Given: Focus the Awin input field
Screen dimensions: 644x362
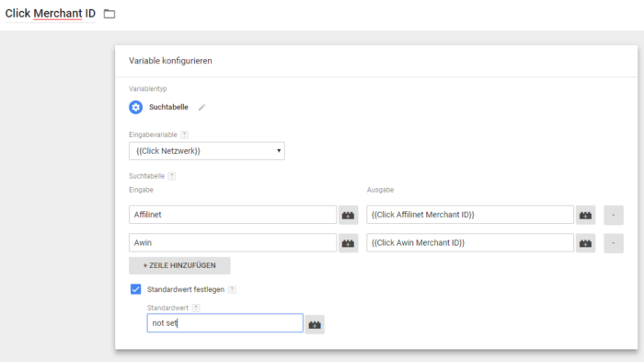Looking at the screenshot, I should (233, 242).
